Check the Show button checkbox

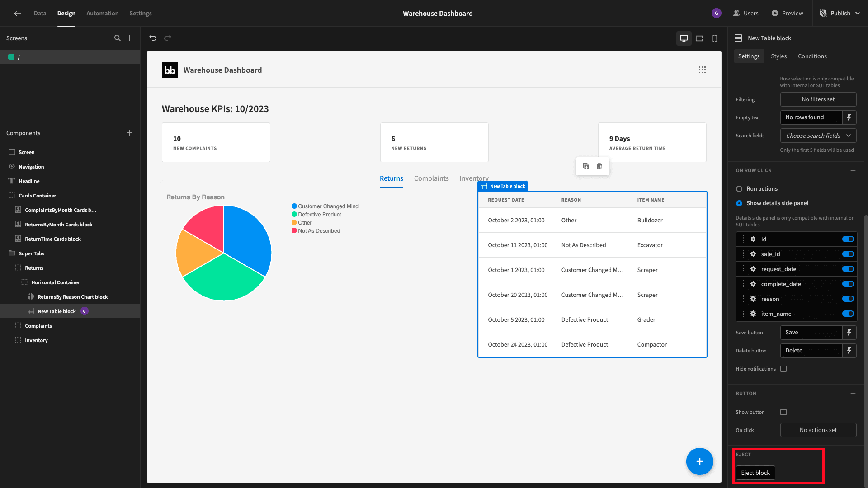(x=783, y=412)
